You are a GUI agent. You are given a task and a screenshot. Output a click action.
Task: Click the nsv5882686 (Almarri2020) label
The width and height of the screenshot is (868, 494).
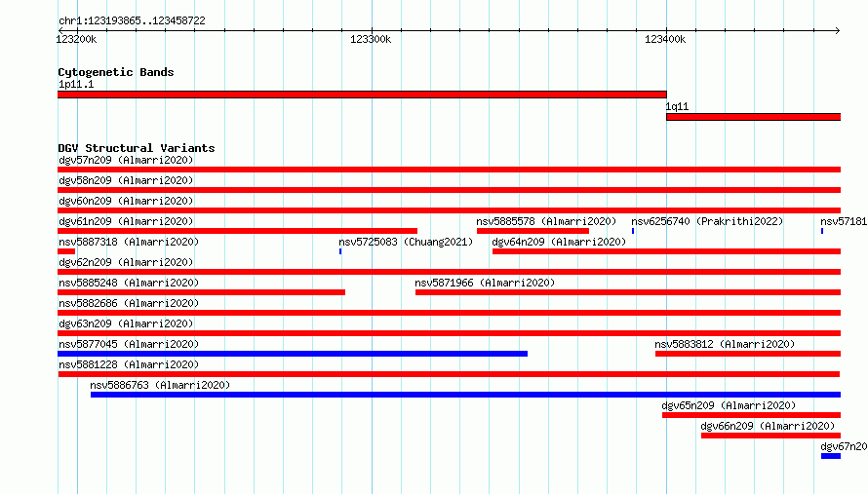click(129, 303)
